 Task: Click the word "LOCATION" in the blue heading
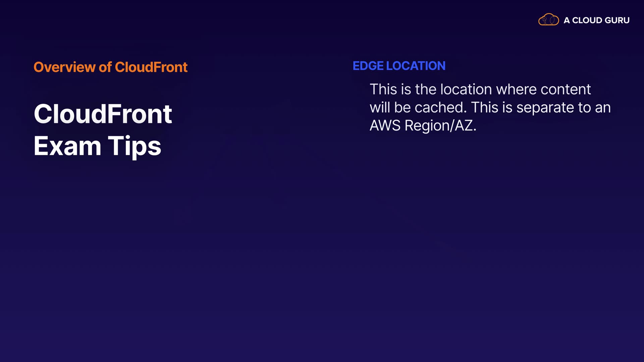pos(416,66)
